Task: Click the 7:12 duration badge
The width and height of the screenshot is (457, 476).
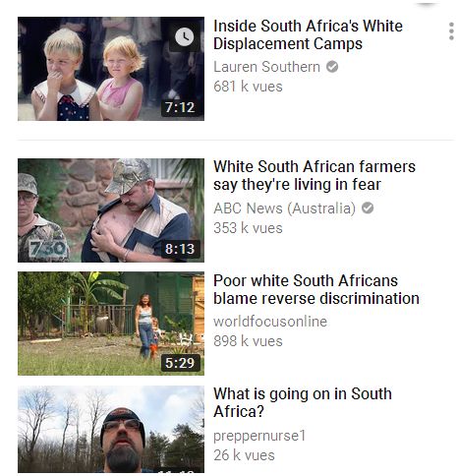Action: [180, 107]
